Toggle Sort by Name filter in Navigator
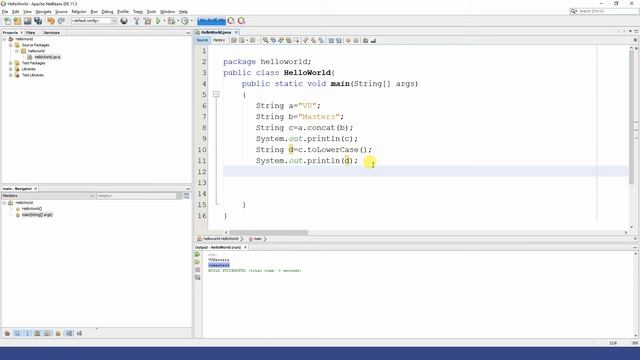The image size is (640, 360). 69,333
